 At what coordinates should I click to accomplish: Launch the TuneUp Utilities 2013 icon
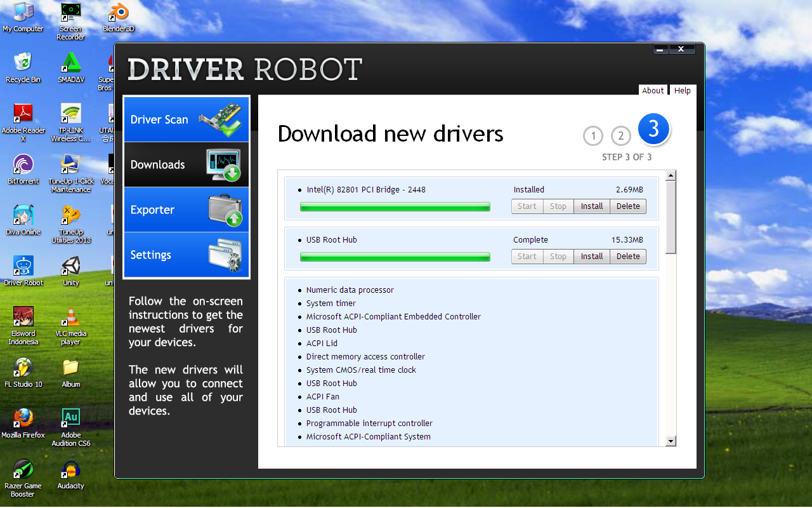coord(70,224)
